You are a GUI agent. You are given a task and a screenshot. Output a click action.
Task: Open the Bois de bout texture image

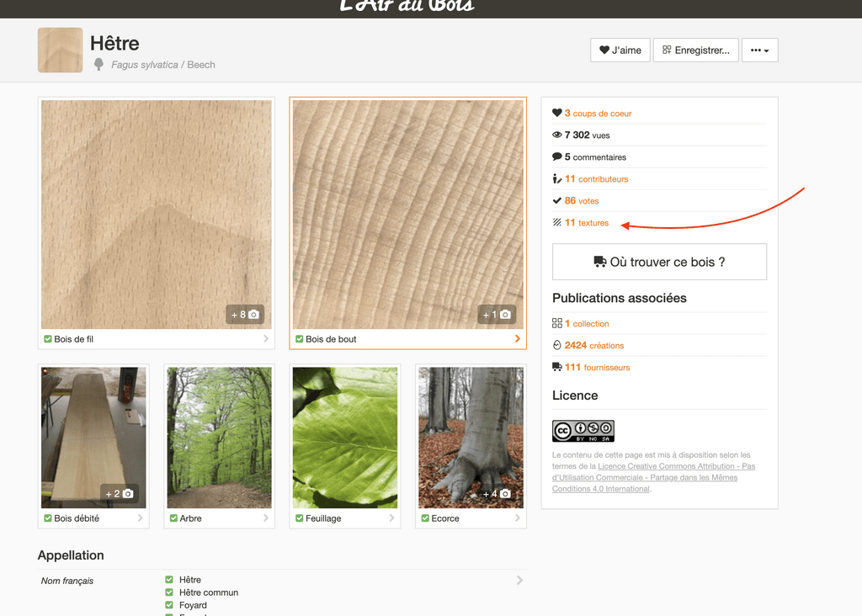(x=408, y=215)
